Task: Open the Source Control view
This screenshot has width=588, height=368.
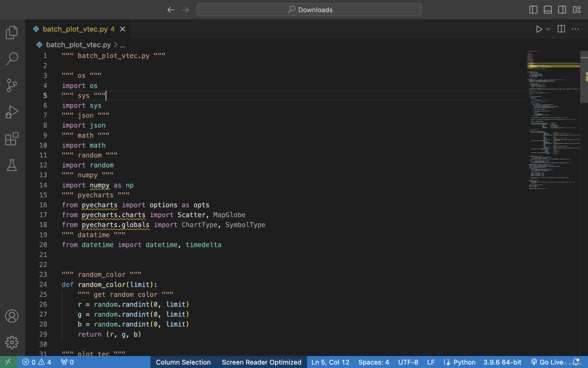Action: [x=12, y=85]
